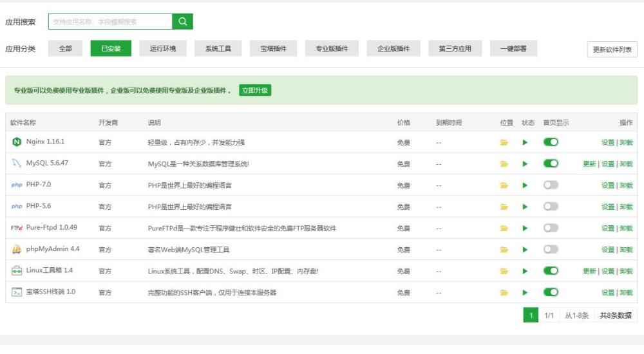Open Pure-Ftpd folder location icon

click(504, 228)
